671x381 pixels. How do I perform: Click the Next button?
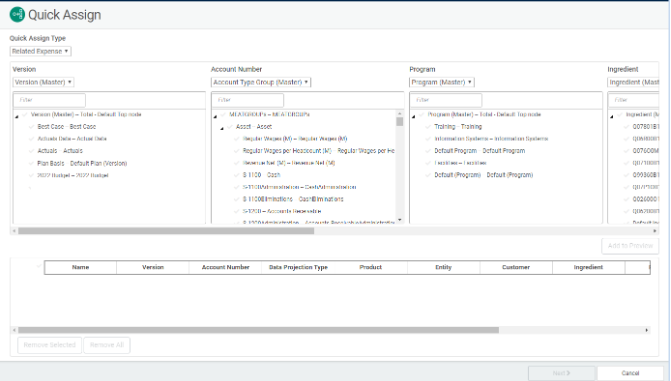(x=561, y=373)
